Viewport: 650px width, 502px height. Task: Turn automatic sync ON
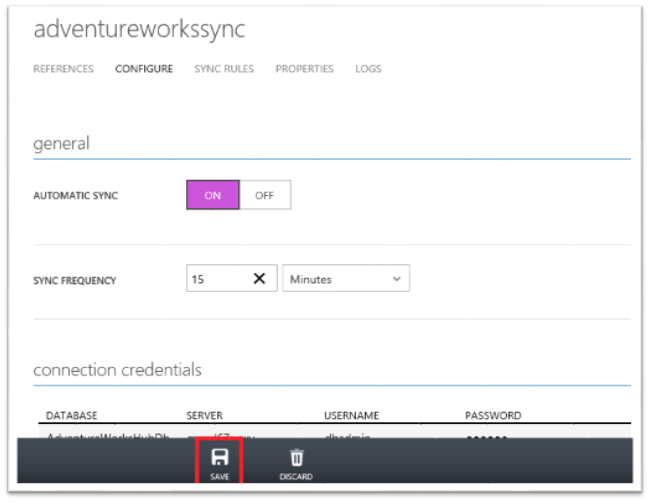pyautogui.click(x=213, y=195)
